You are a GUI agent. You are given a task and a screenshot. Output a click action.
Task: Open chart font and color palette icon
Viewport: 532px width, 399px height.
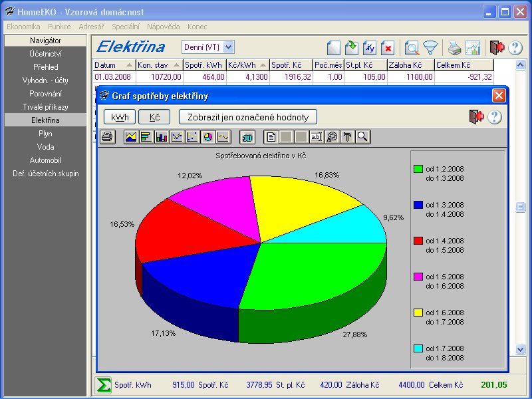[x=332, y=137]
